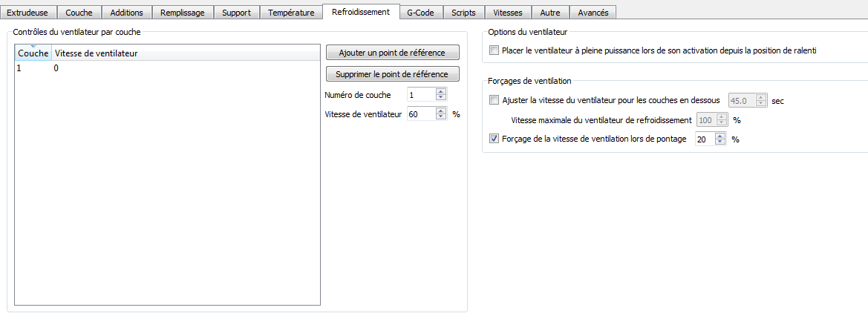Go to the G-Code tab
Viewport: 868px width, 316px height.
click(421, 12)
